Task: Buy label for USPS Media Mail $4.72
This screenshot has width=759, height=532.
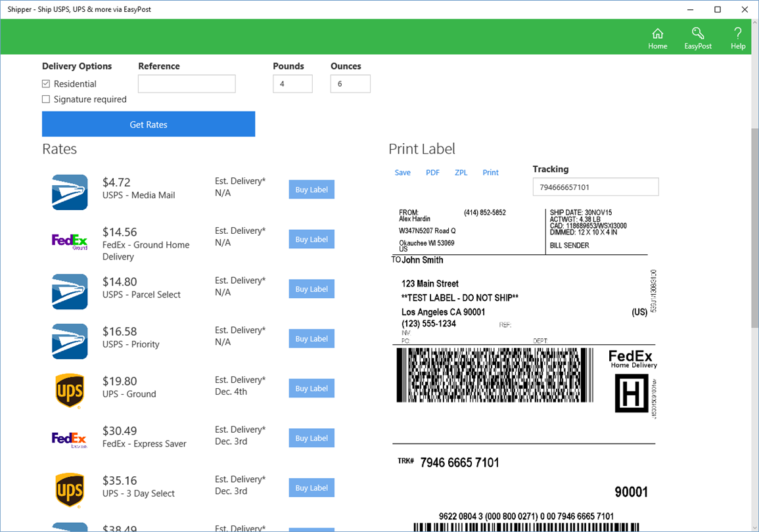Action: pyautogui.click(x=311, y=190)
